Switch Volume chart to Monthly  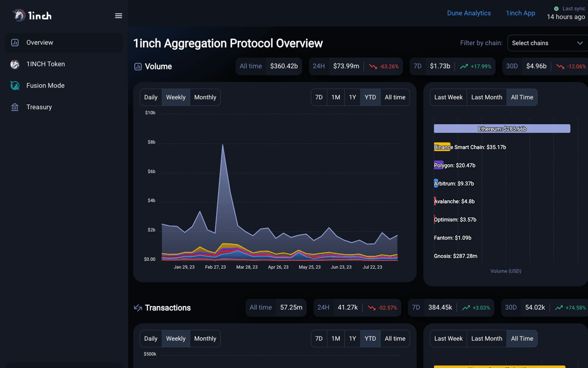pos(205,97)
